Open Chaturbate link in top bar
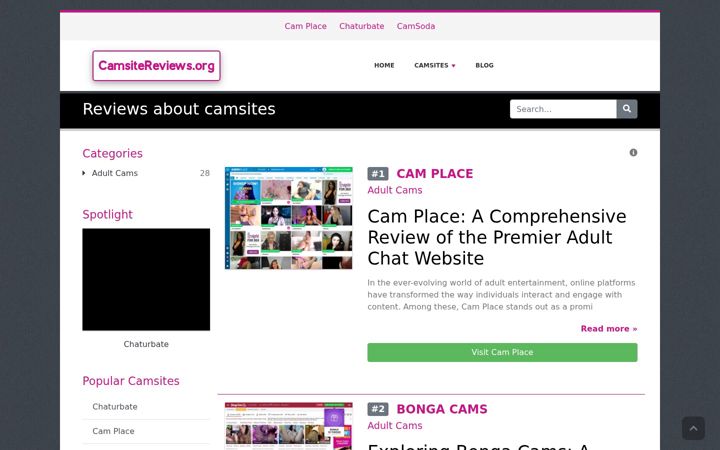Viewport: 720px width, 450px height. [361, 26]
